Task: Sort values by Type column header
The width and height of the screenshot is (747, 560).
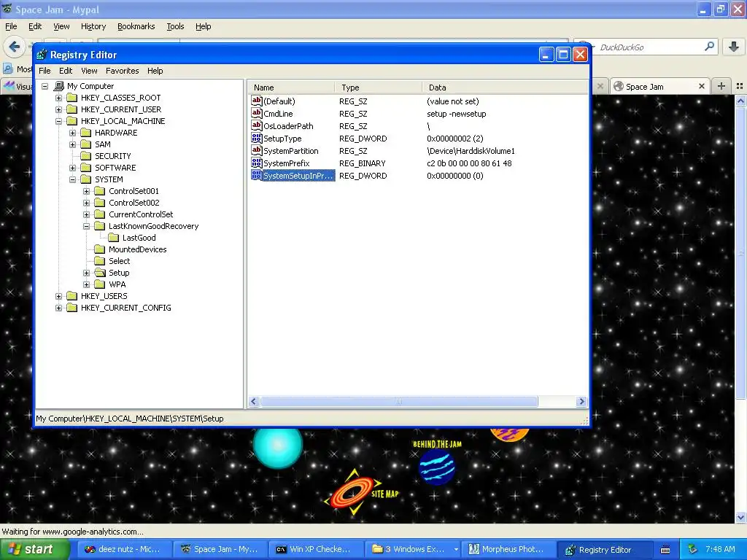Action: tap(379, 87)
